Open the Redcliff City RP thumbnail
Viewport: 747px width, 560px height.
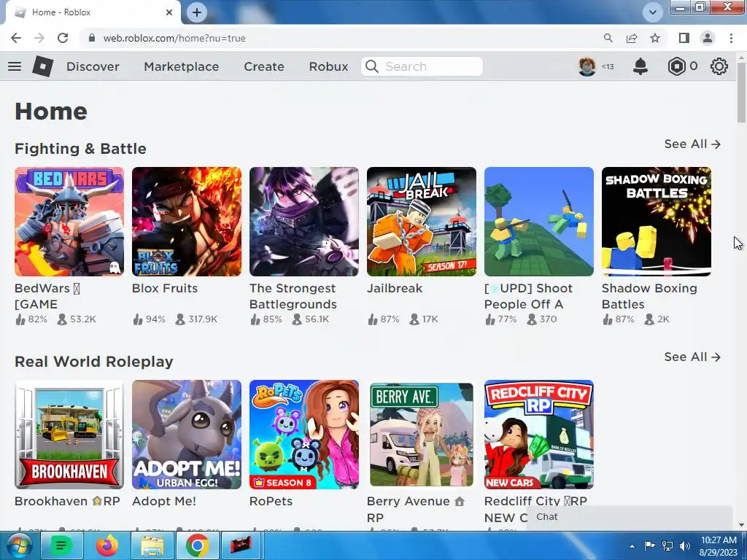[539, 435]
